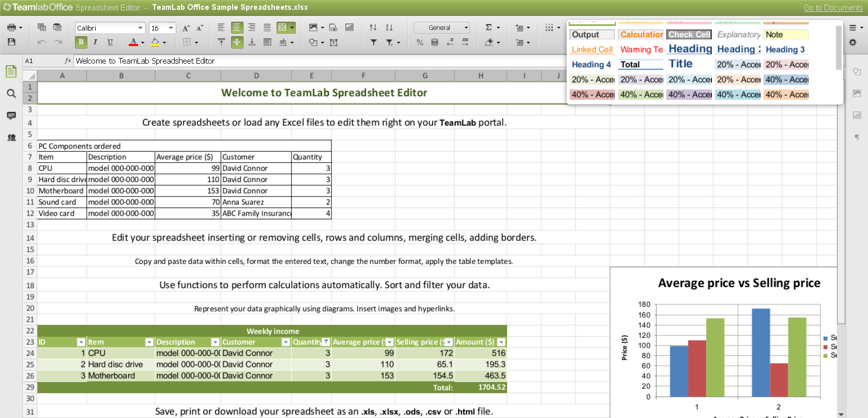Choose the 'Check Cell' style
Viewport: 868px width, 418px height.
689,35
